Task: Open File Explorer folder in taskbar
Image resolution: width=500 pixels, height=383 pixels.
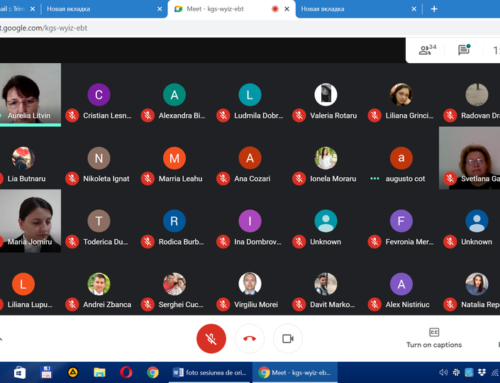Action: pos(99,372)
